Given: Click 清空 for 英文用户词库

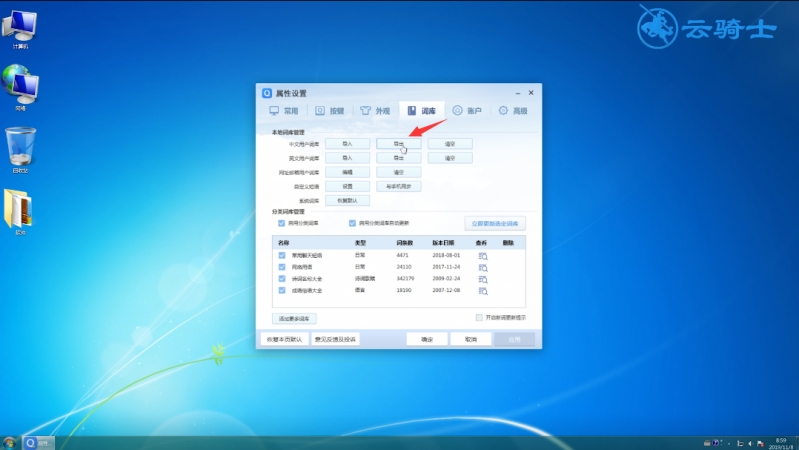Looking at the screenshot, I should pyautogui.click(x=450, y=158).
